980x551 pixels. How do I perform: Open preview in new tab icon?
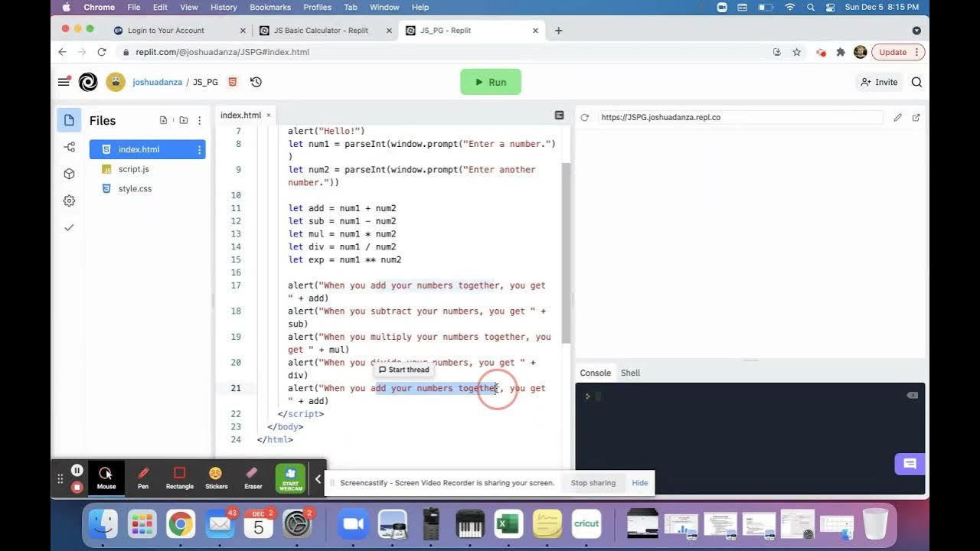pos(916,117)
